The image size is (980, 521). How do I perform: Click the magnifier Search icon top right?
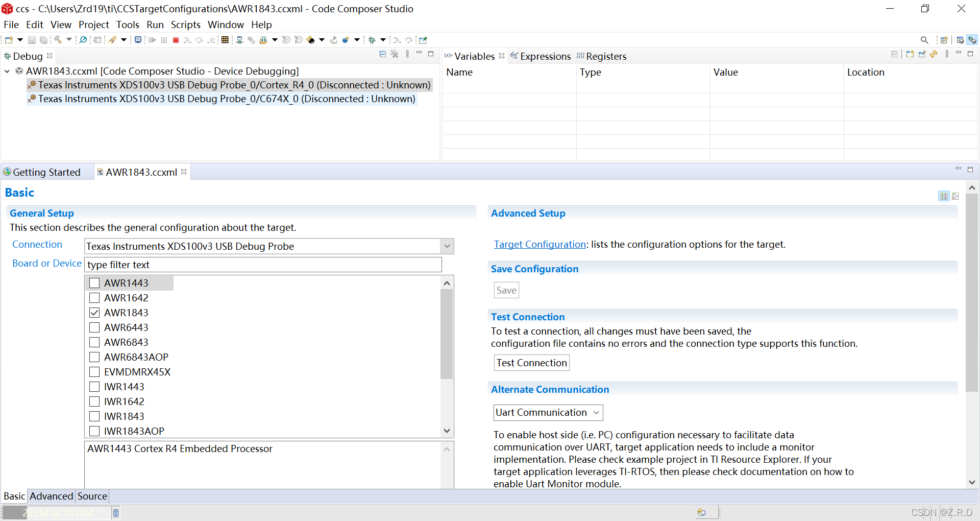(x=924, y=40)
